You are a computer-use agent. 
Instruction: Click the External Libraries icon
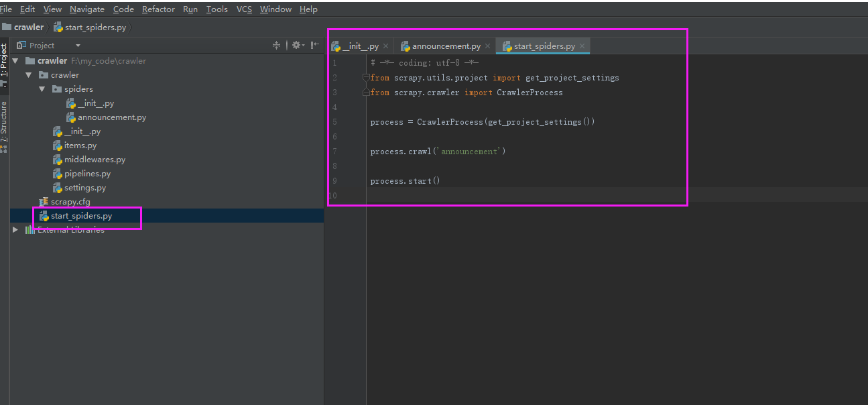tap(29, 230)
